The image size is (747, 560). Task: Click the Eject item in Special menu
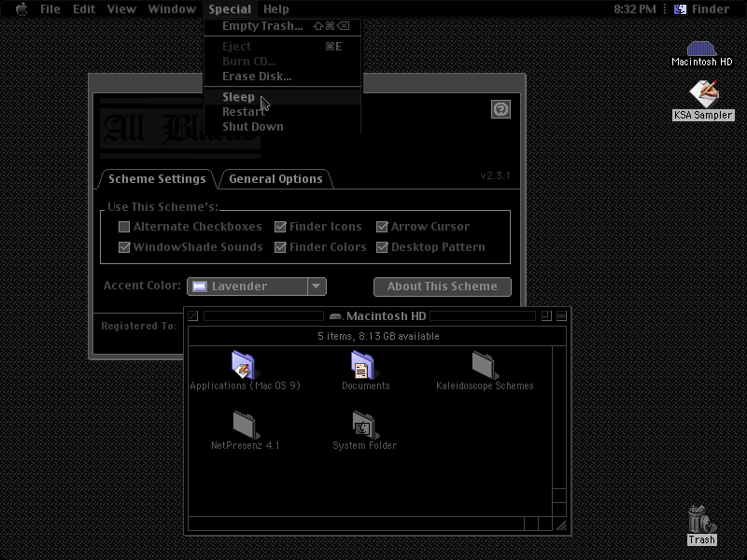click(x=282, y=46)
